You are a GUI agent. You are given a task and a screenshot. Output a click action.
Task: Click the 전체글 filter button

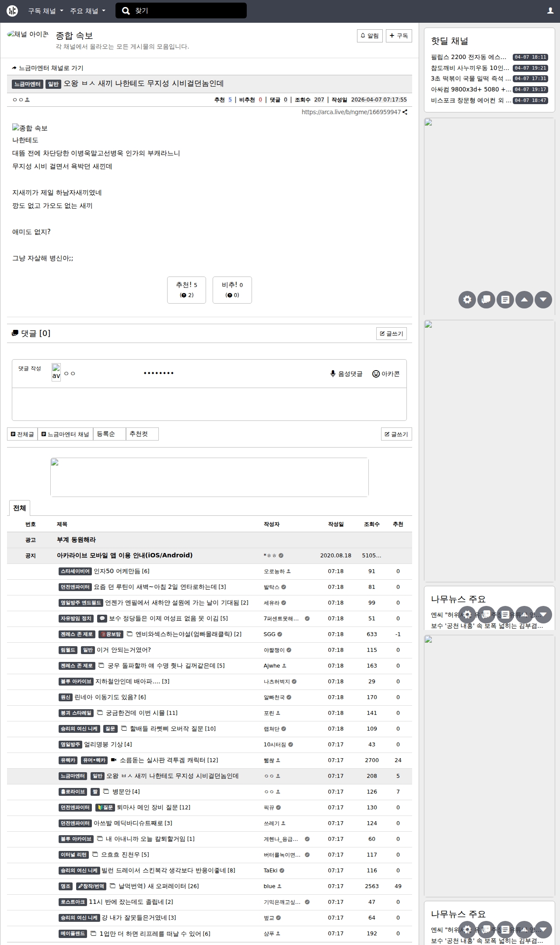(22, 434)
